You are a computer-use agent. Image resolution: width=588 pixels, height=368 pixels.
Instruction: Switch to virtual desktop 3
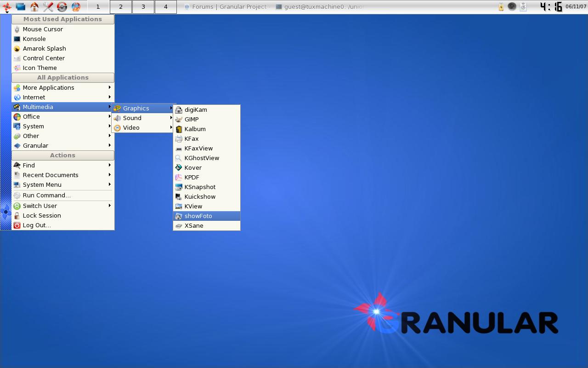click(143, 7)
